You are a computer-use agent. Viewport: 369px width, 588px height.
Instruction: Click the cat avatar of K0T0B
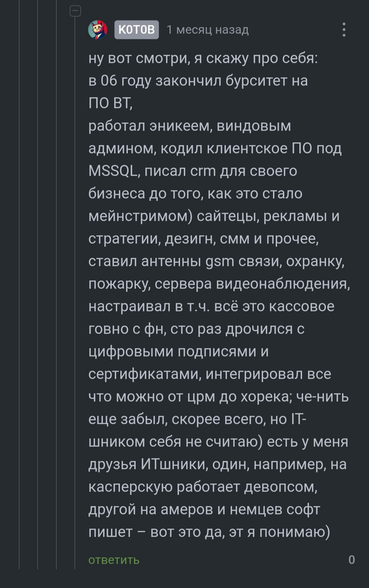(x=98, y=30)
